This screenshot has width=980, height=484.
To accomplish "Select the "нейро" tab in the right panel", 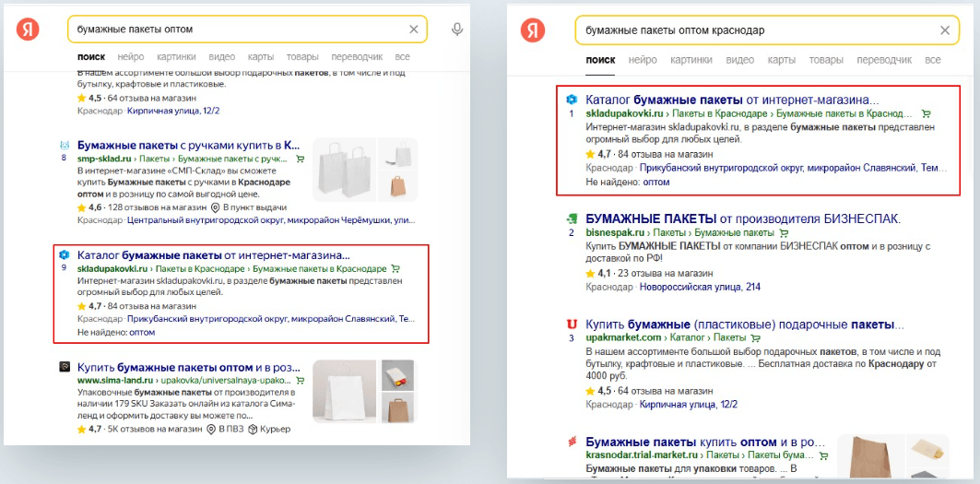I will point(643,60).
